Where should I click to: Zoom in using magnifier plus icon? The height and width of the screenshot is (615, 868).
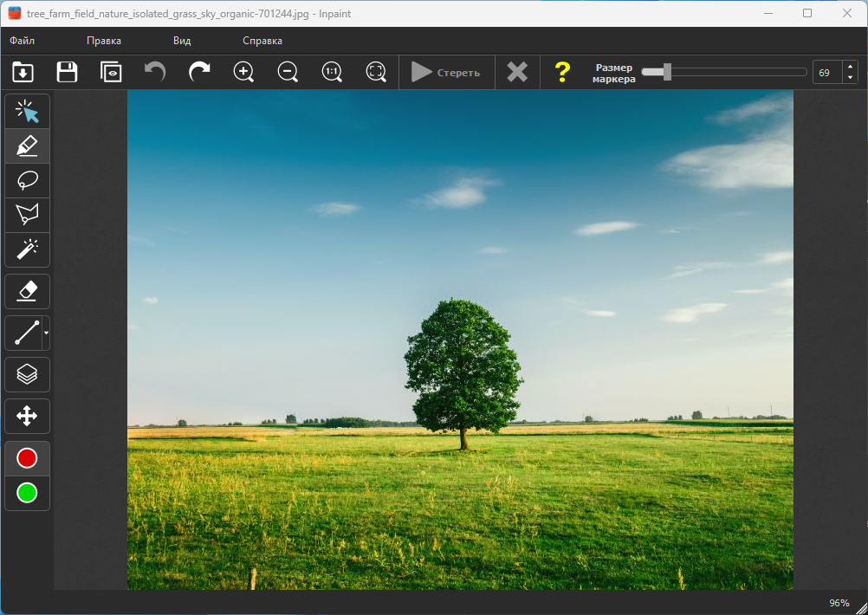[244, 72]
